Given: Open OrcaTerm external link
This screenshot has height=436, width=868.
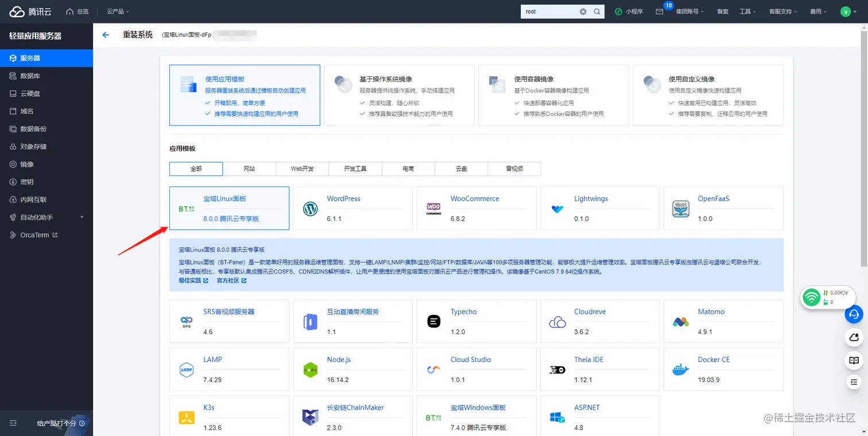Looking at the screenshot, I should tap(46, 235).
